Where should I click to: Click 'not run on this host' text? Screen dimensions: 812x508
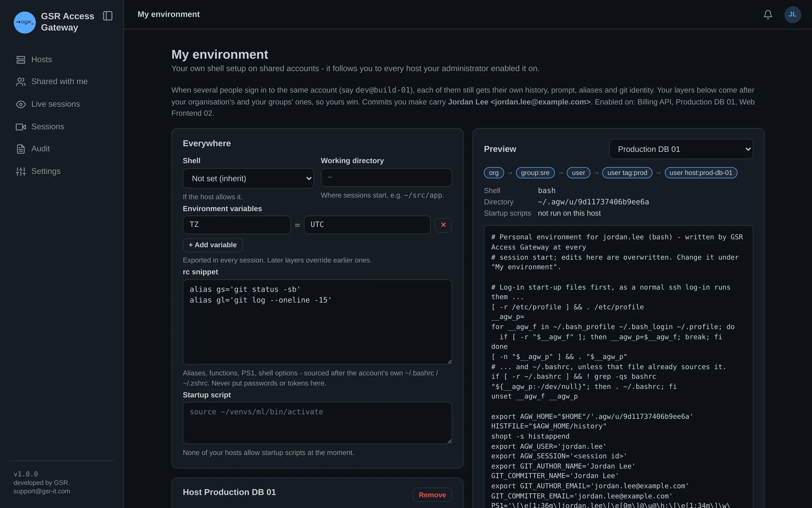pyautogui.click(x=569, y=213)
